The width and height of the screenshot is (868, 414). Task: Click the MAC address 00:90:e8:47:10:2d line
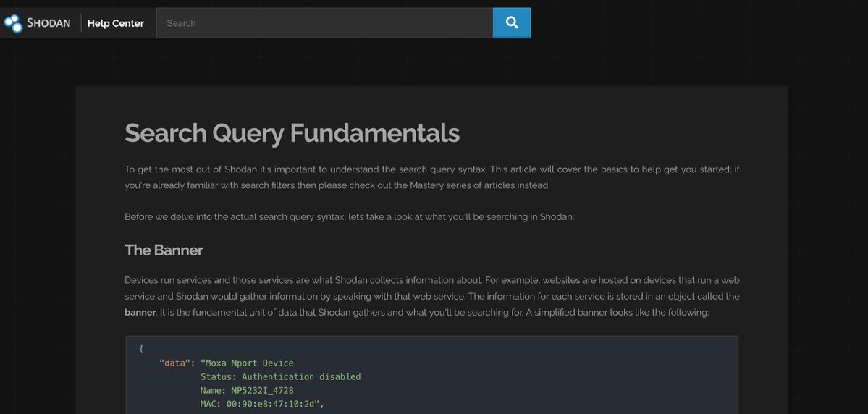tap(262, 404)
